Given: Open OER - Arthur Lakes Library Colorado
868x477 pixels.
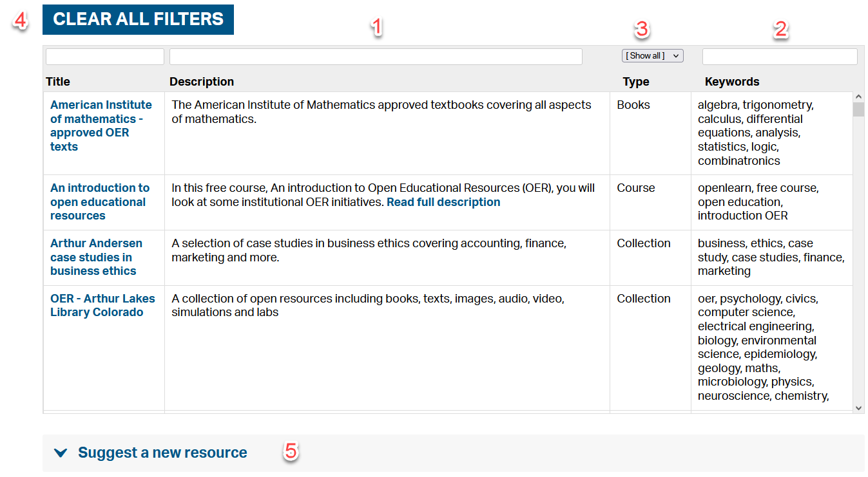Looking at the screenshot, I should click(x=102, y=305).
